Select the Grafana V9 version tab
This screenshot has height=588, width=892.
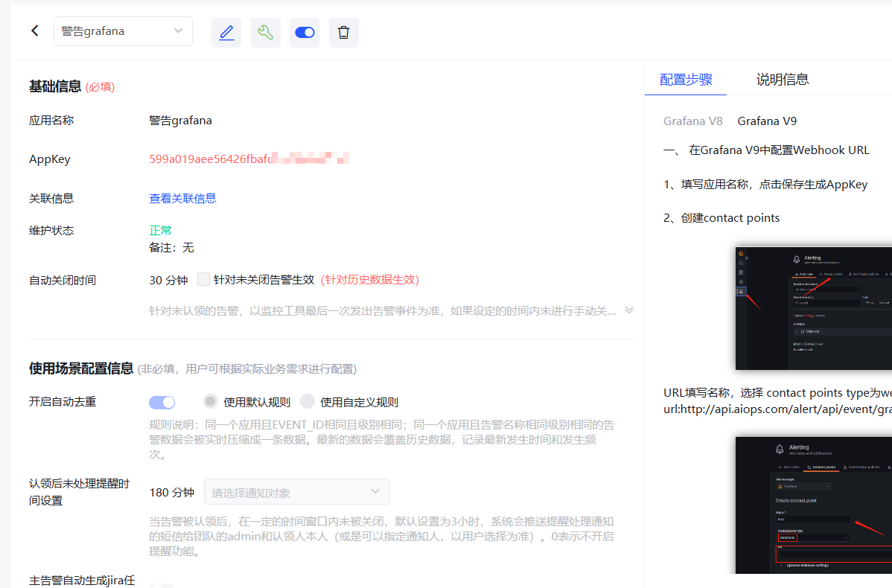click(x=767, y=121)
